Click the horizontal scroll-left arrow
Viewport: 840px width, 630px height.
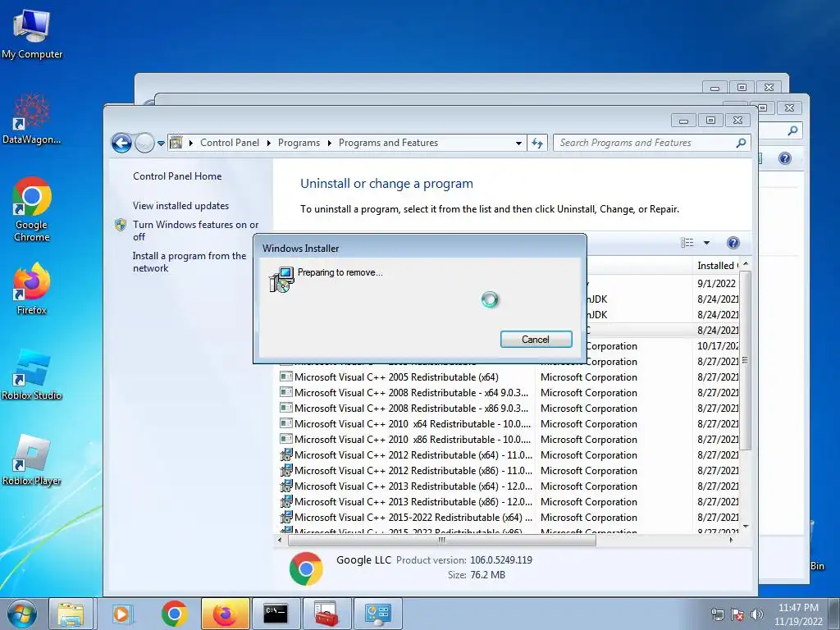(x=280, y=540)
